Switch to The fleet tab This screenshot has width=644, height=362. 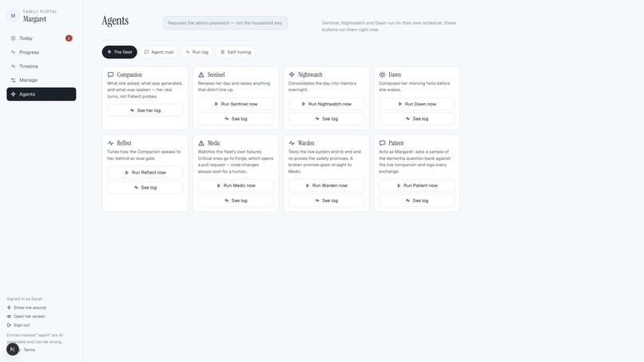pyautogui.click(x=120, y=52)
